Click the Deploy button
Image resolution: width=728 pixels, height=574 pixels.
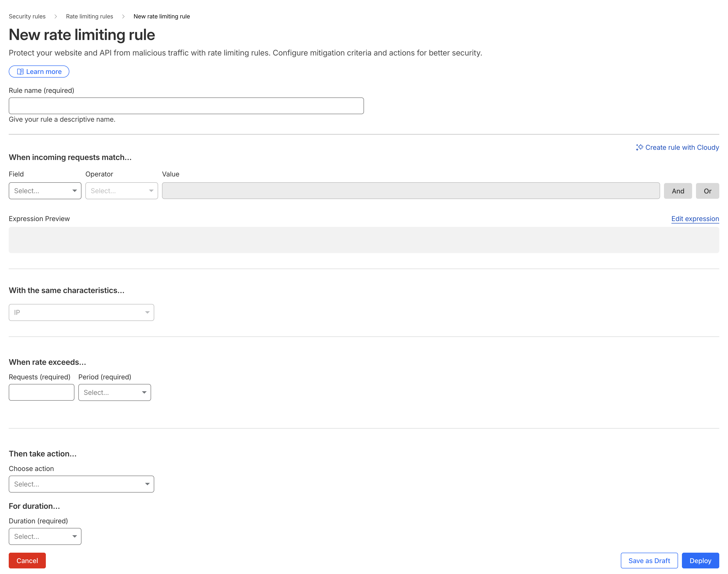[x=700, y=561]
